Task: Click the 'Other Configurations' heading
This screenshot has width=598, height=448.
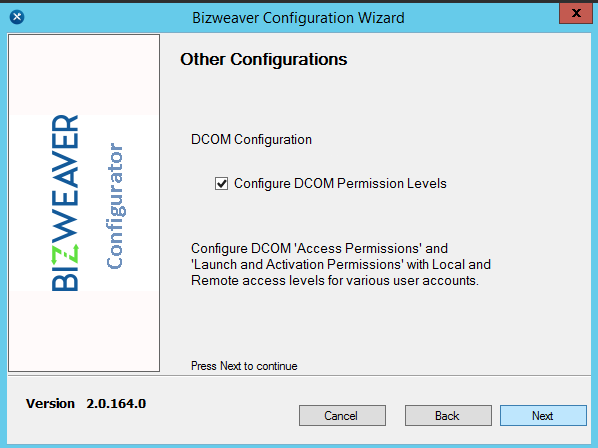Action: [264, 59]
